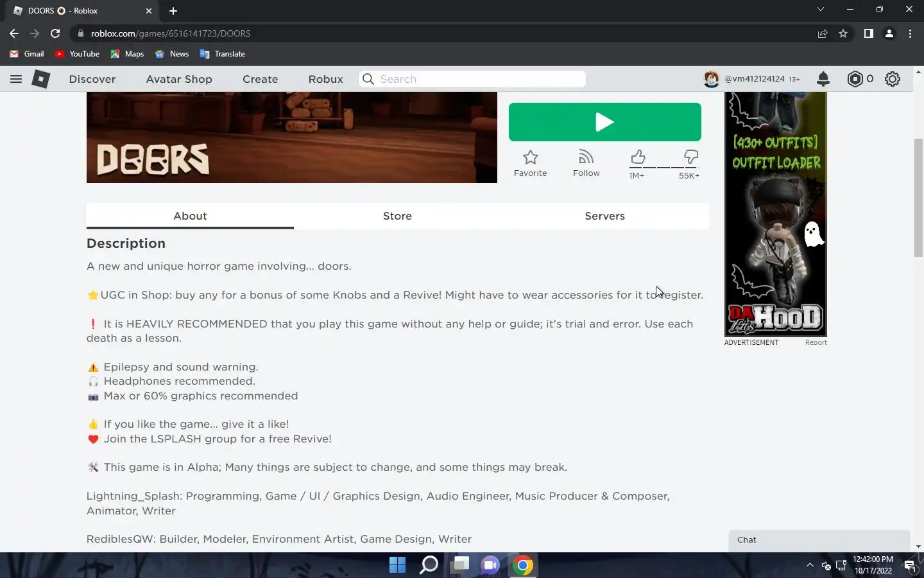The image size is (924, 578).
Task: Open the Robux menu item
Action: [325, 79]
